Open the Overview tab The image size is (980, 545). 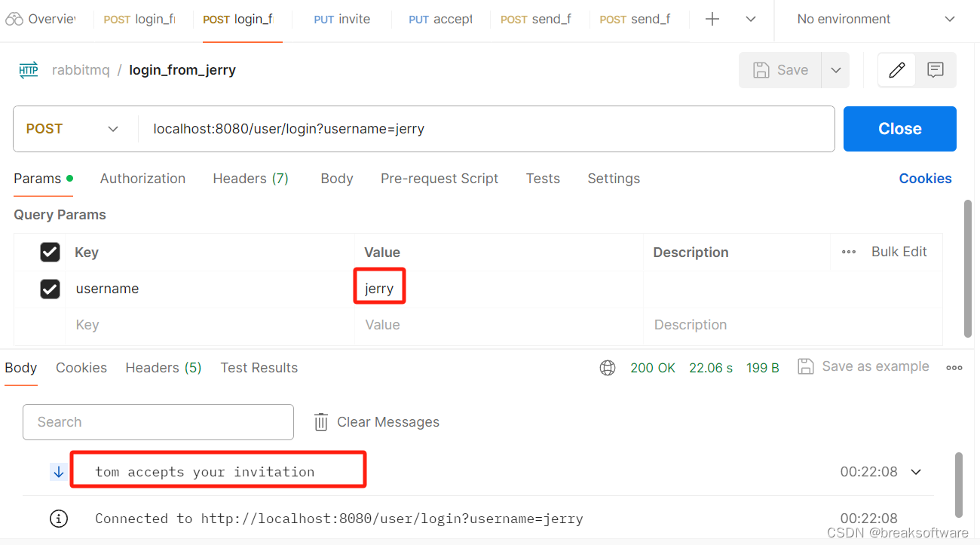[x=41, y=19]
